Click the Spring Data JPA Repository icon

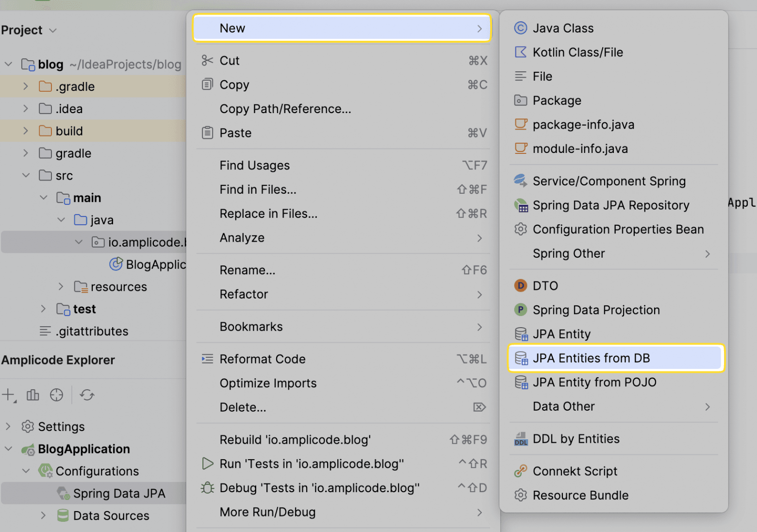click(521, 205)
